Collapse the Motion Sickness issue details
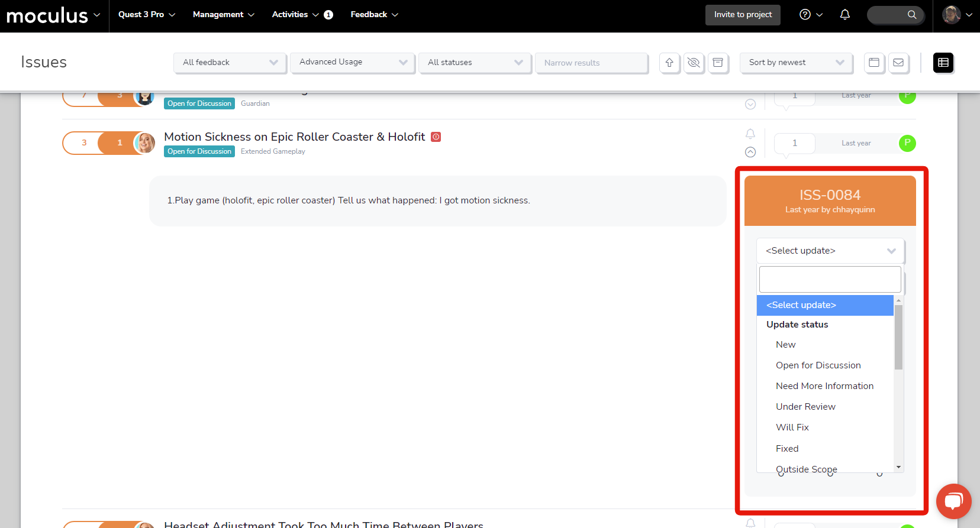 [750, 152]
